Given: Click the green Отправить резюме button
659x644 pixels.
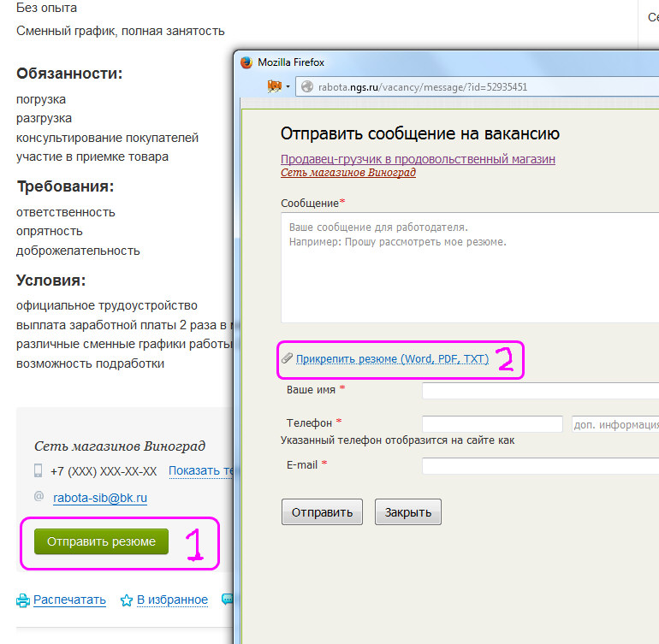Looking at the screenshot, I should coord(101,541).
